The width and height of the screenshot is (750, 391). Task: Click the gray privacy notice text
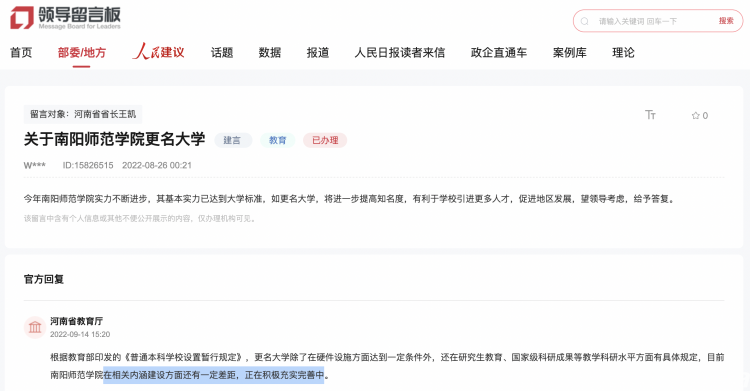pyautogui.click(x=141, y=219)
